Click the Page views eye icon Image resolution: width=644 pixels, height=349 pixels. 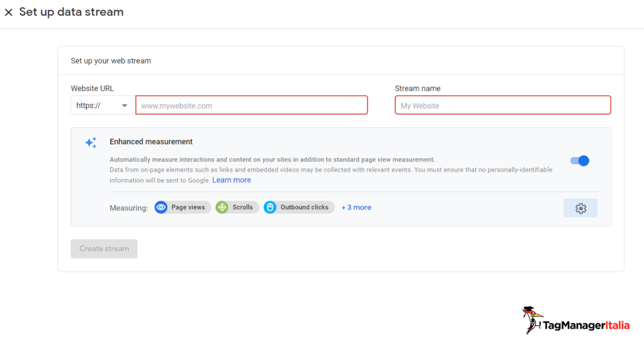tap(161, 208)
